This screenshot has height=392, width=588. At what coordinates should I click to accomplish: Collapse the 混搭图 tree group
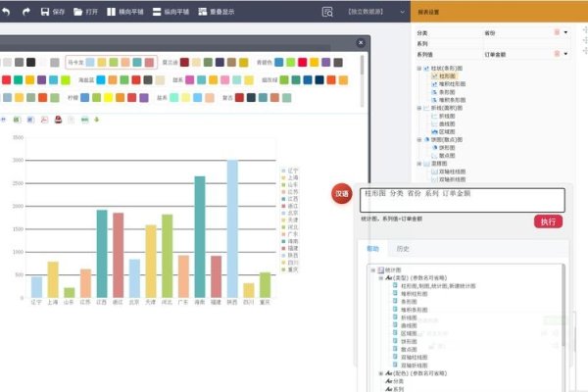pos(419,164)
